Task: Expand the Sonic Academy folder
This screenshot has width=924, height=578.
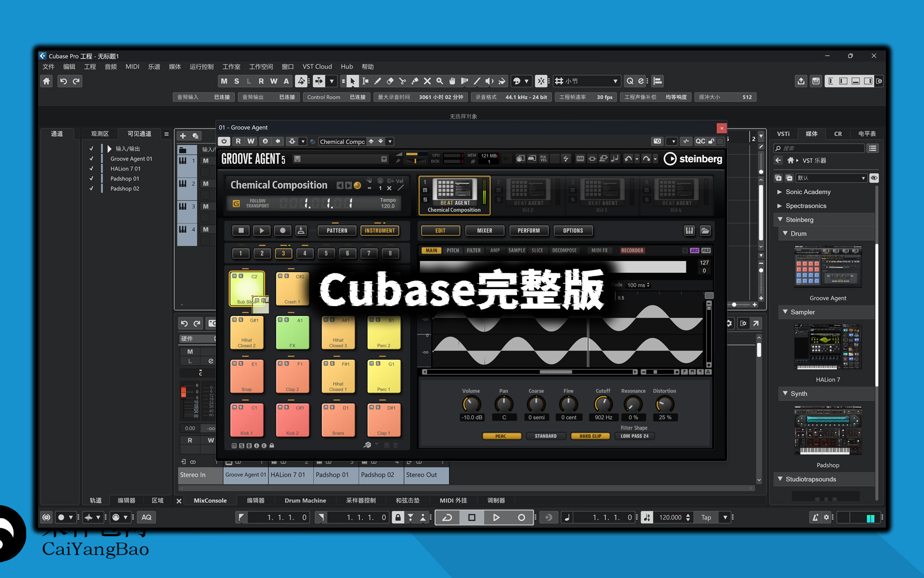Action: point(780,192)
